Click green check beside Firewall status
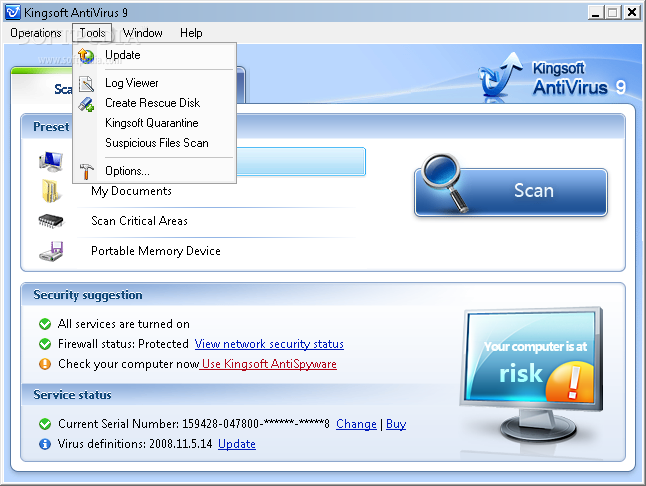This screenshot has width=646, height=486. (x=45, y=344)
